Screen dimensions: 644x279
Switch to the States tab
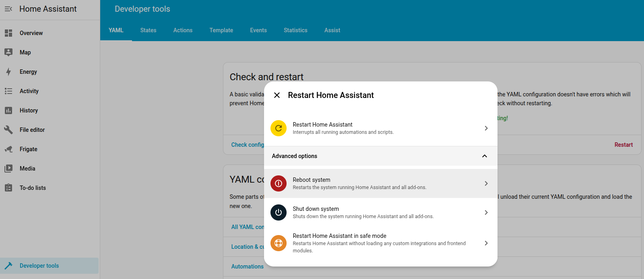[148, 30]
